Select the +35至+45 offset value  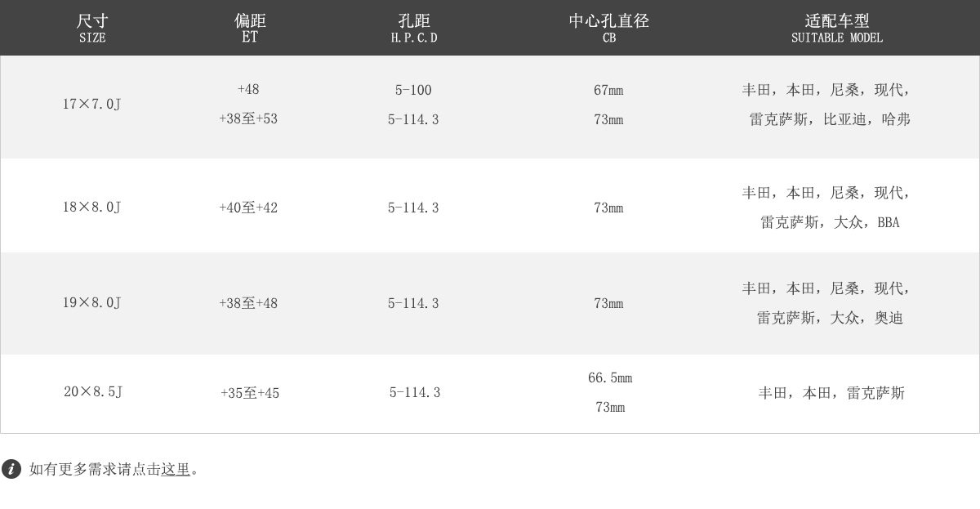point(250,393)
